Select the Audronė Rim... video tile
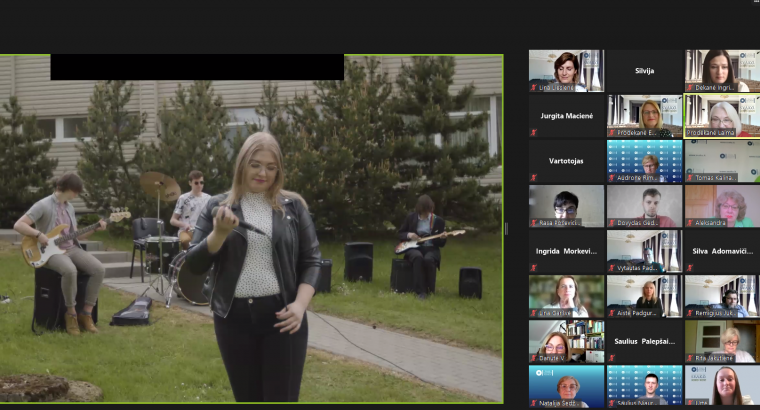The width and height of the screenshot is (760, 410). tap(644, 160)
